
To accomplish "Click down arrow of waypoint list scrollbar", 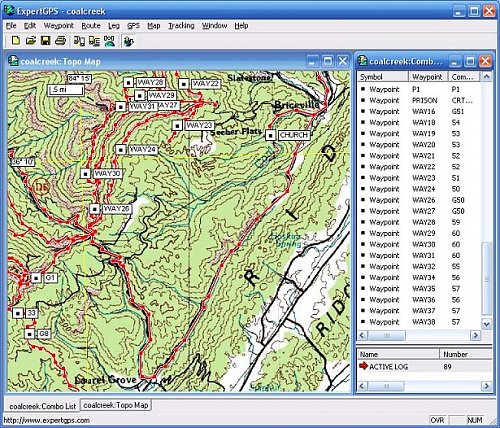I will 486,323.
